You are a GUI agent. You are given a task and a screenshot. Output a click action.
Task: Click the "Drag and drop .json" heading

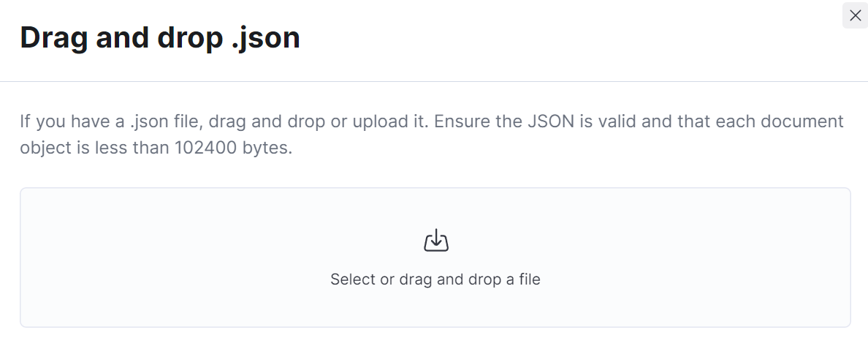(160, 38)
